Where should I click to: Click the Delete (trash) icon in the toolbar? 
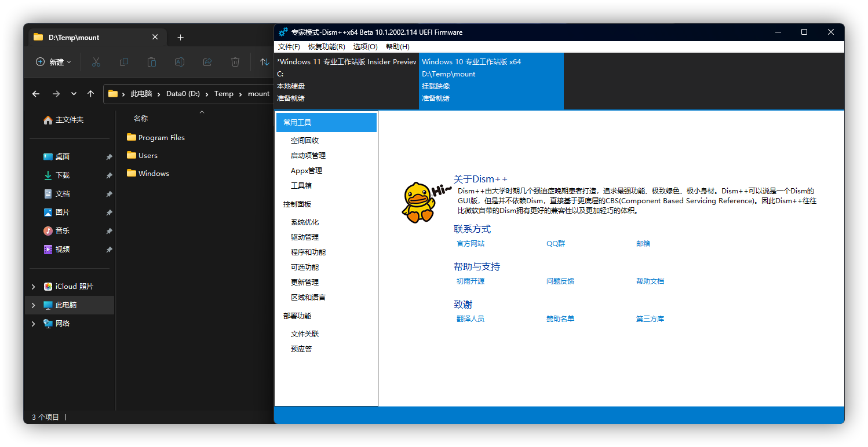(x=235, y=63)
